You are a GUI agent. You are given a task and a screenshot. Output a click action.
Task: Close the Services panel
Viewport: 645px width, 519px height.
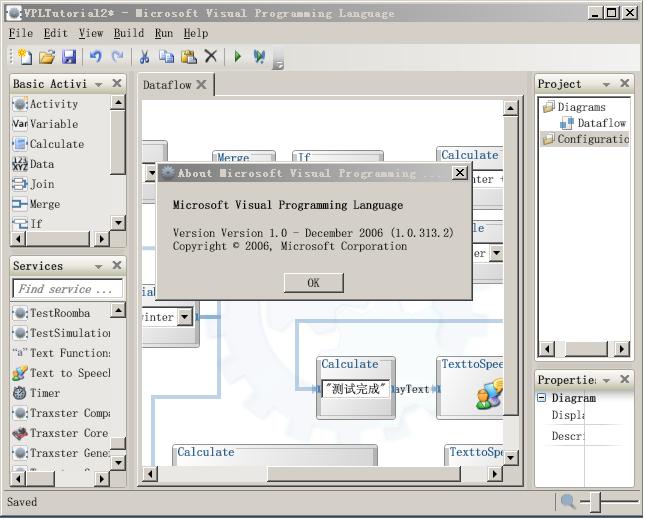117,265
